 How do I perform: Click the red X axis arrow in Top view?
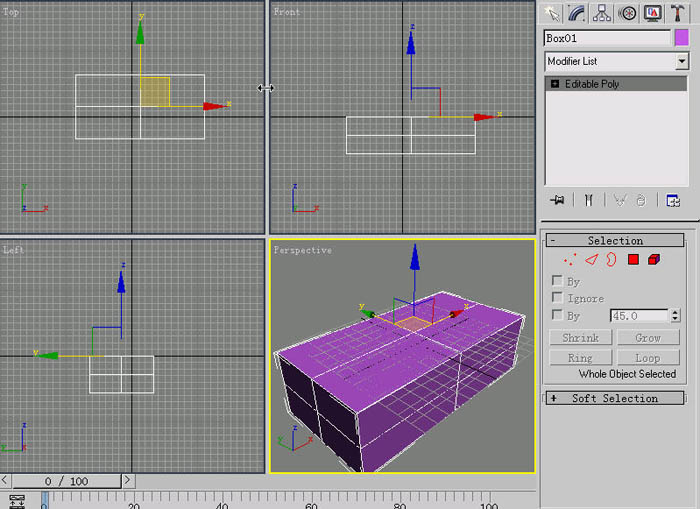click(215, 106)
